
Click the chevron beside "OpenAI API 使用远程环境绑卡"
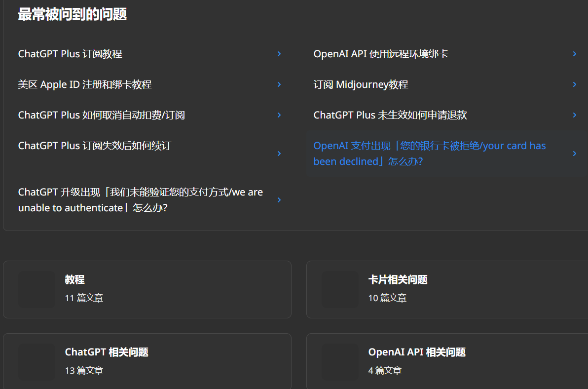point(575,54)
